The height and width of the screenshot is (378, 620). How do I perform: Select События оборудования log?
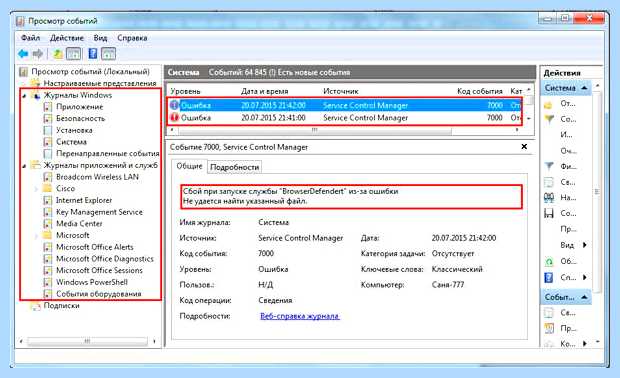98,294
